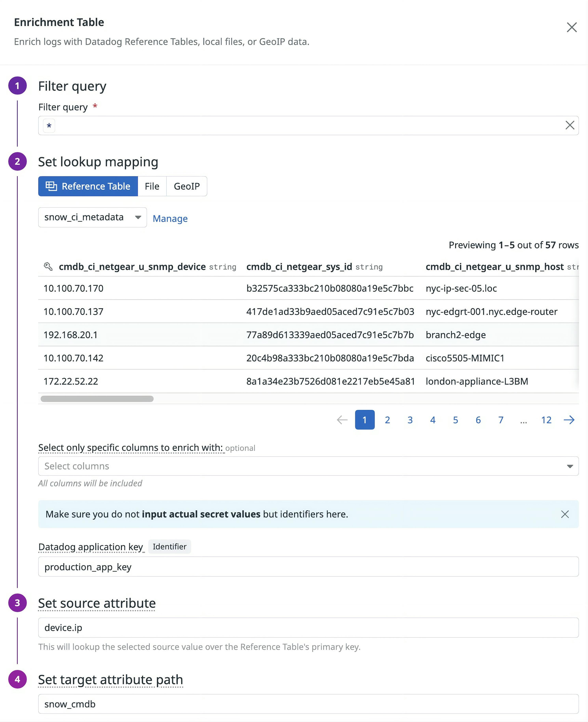Select page 2 of the table preview
The width and height of the screenshot is (588, 722).
(387, 420)
